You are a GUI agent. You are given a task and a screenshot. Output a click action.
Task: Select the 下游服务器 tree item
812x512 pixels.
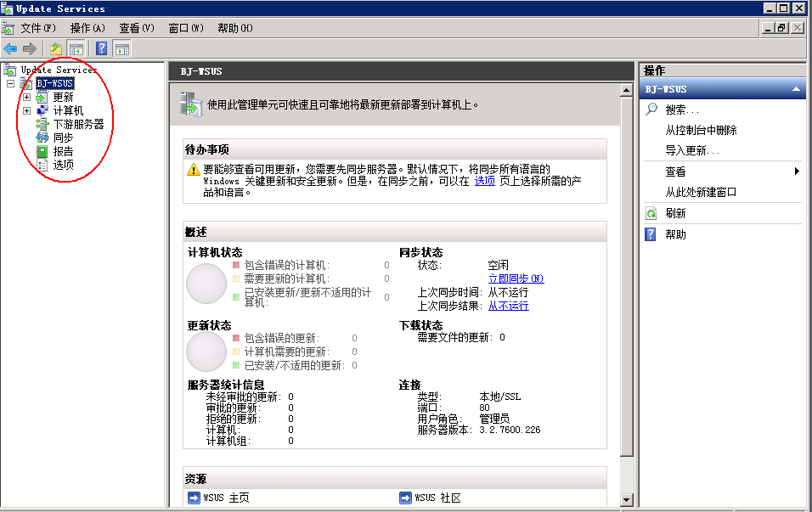[79, 124]
